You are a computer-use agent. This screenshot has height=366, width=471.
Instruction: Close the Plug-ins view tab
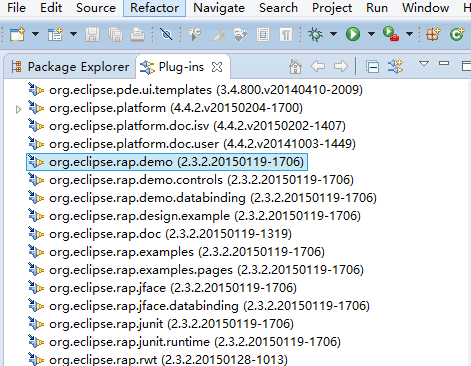217,67
